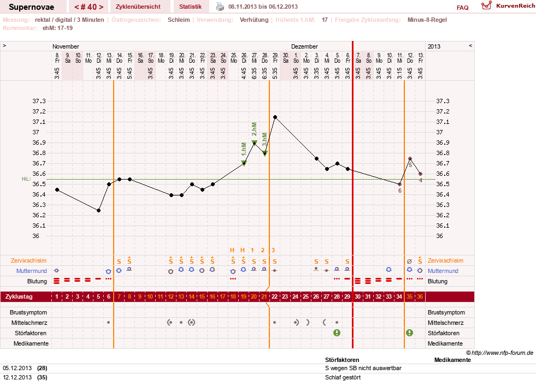This screenshot has width=536, height=392.
Task: Click the Mittelschmerz dot on cycle day 6
Action: pyautogui.click(x=108, y=322)
